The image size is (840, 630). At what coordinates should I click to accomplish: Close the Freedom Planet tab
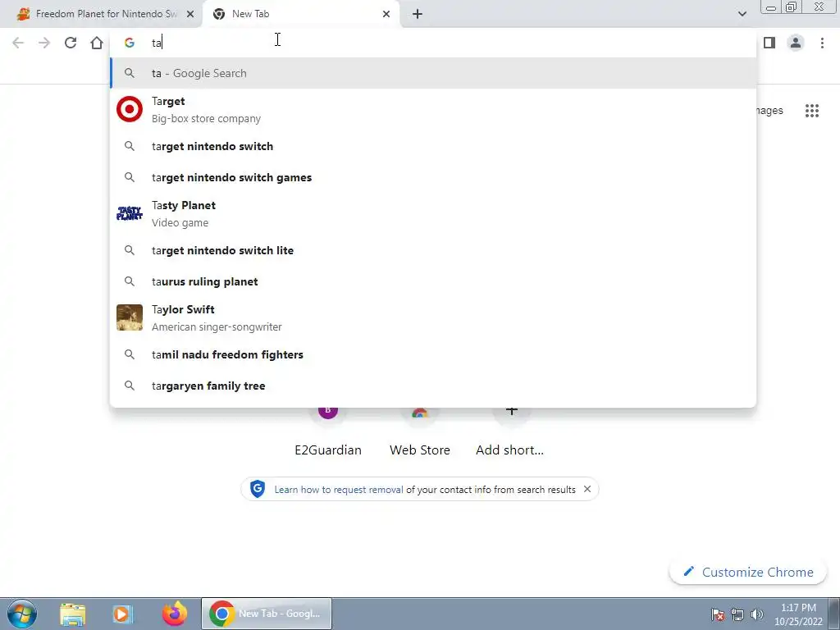pyautogui.click(x=190, y=15)
